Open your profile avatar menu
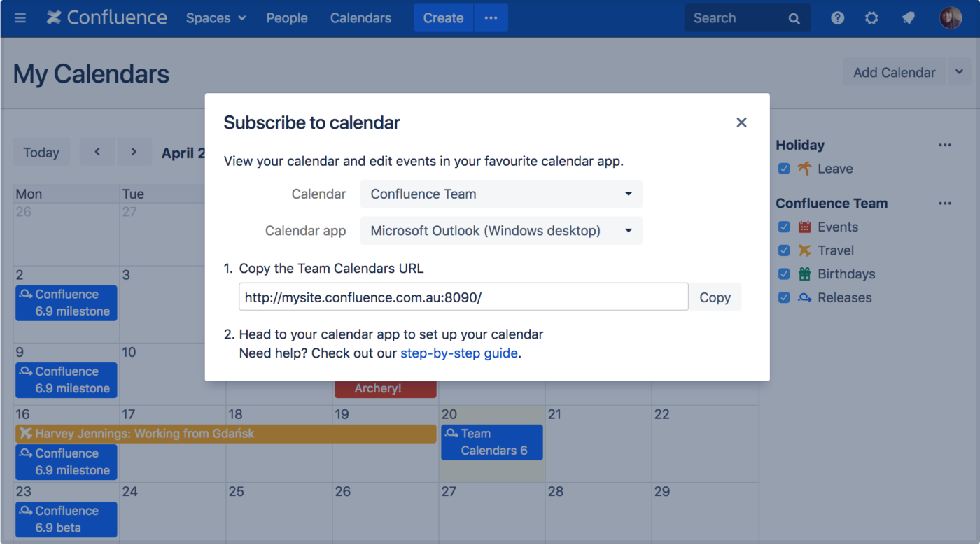980x545 pixels. [x=950, y=17]
